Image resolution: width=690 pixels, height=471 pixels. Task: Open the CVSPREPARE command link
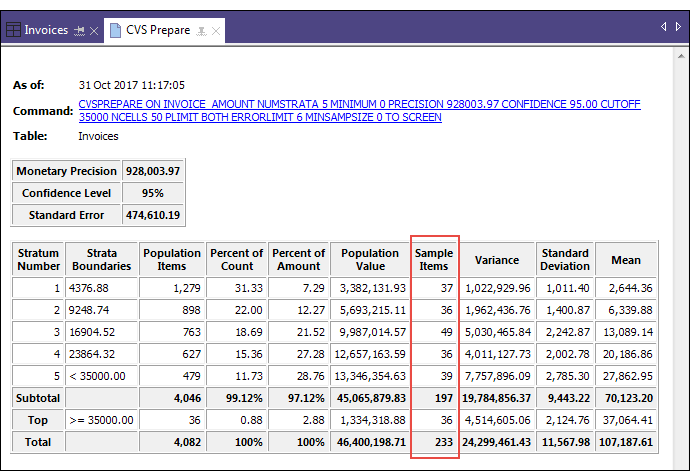(359, 110)
